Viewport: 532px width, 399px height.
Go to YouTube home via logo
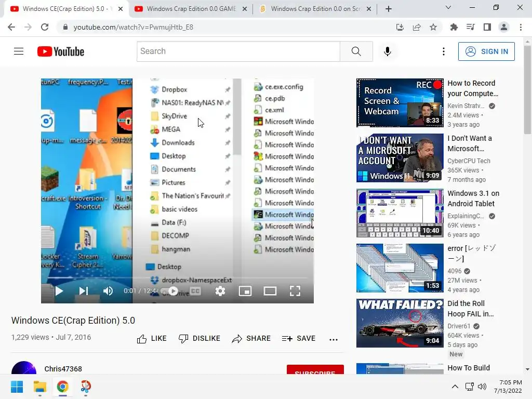[61, 51]
